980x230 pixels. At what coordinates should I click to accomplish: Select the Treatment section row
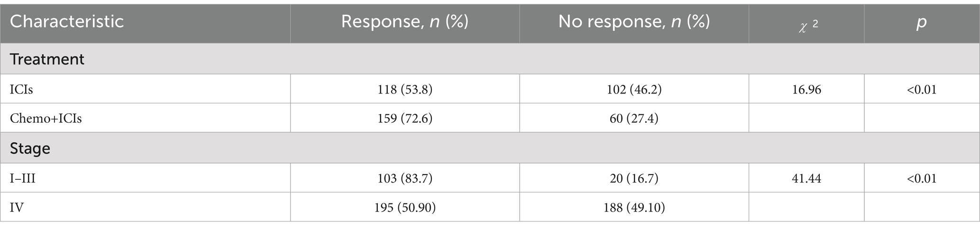pyautogui.click(x=47, y=59)
